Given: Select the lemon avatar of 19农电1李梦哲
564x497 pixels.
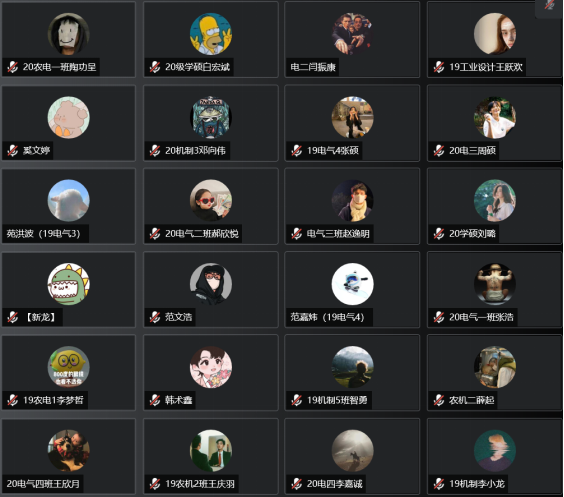Looking at the screenshot, I should [x=69, y=367].
